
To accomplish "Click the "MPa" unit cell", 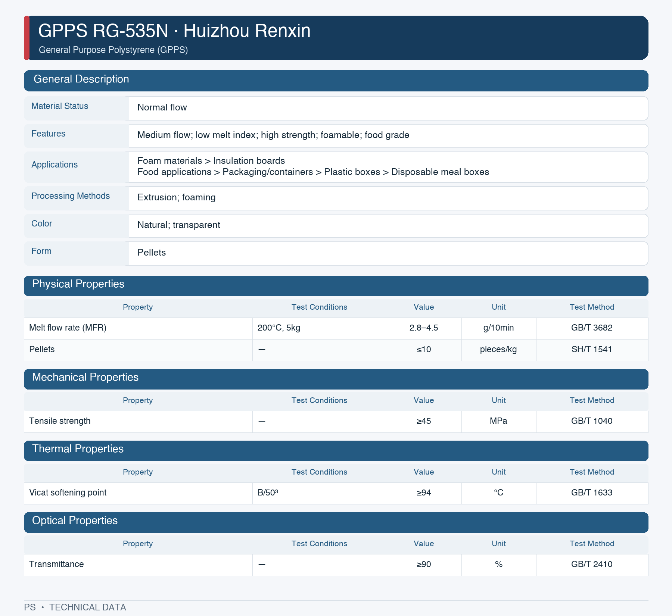I will 498,421.
